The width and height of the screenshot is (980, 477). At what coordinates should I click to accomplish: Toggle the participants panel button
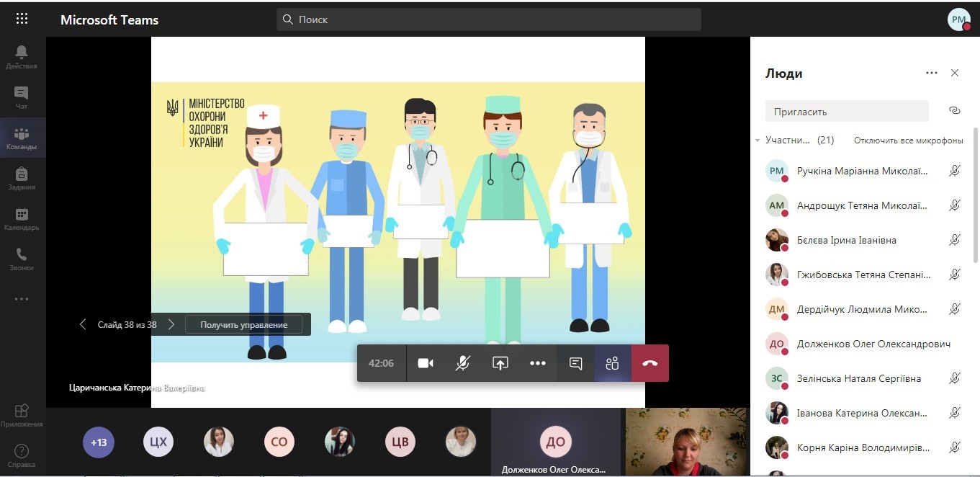click(x=612, y=363)
